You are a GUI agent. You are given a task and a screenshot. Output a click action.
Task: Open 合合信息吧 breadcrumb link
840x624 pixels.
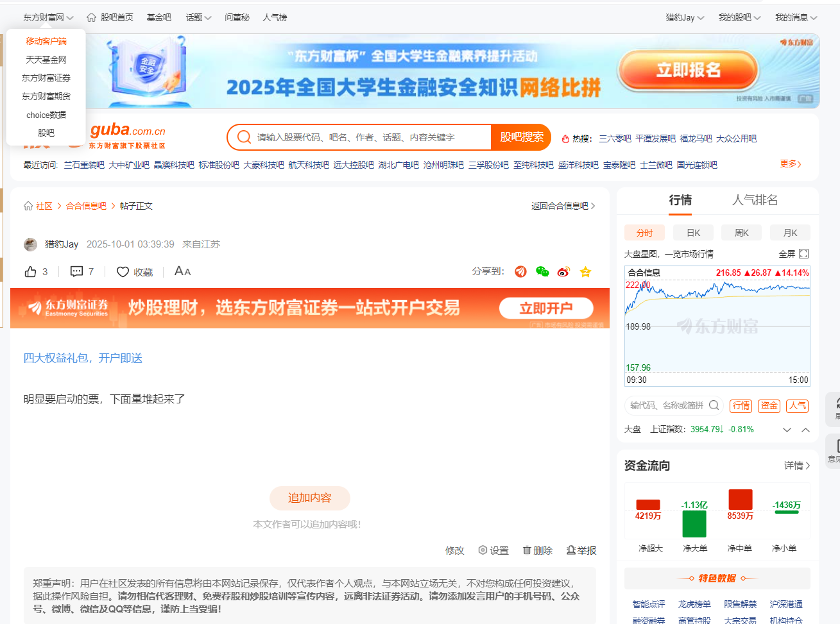(86, 206)
